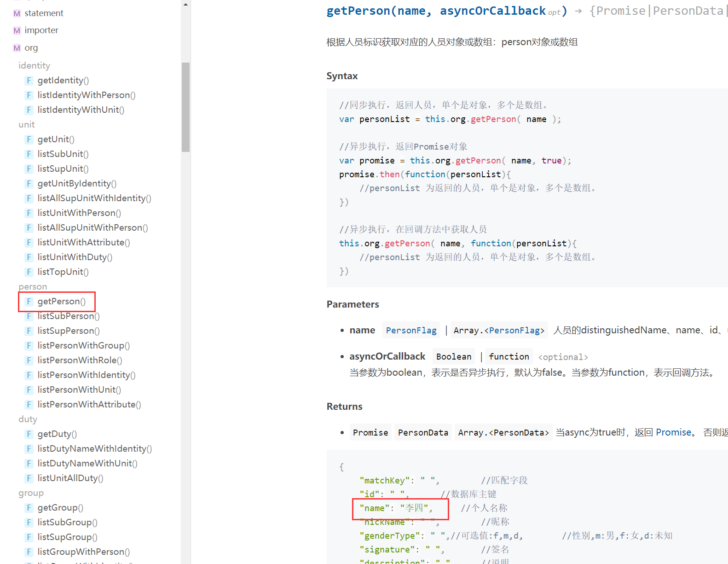The image size is (728, 564).
Task: Click the Parameters heading
Action: [x=352, y=304]
